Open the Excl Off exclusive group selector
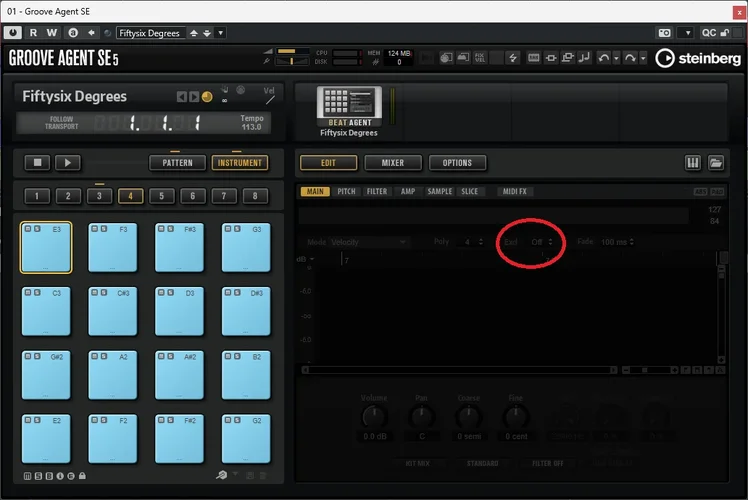The width and height of the screenshot is (748, 500). [541, 242]
